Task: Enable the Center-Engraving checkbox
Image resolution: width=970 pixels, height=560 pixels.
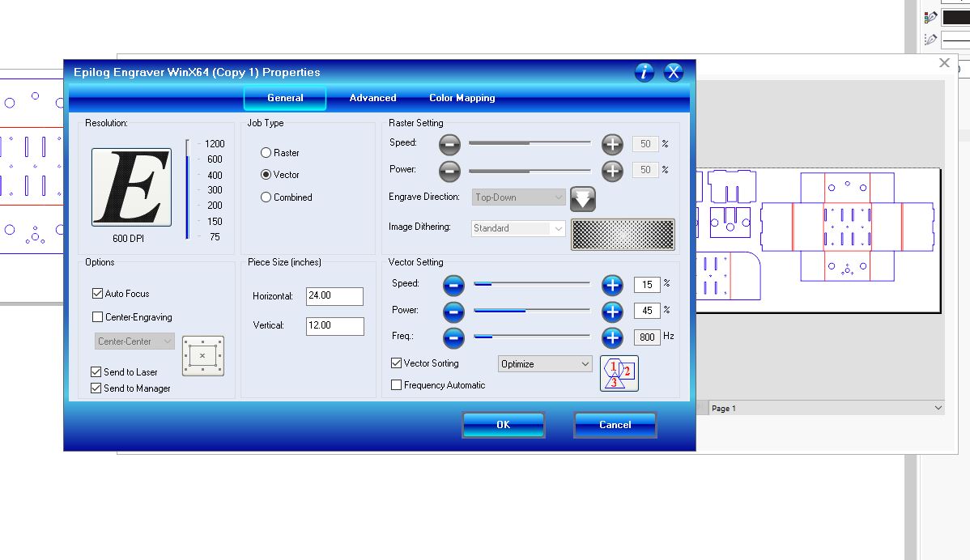Action: coord(97,317)
